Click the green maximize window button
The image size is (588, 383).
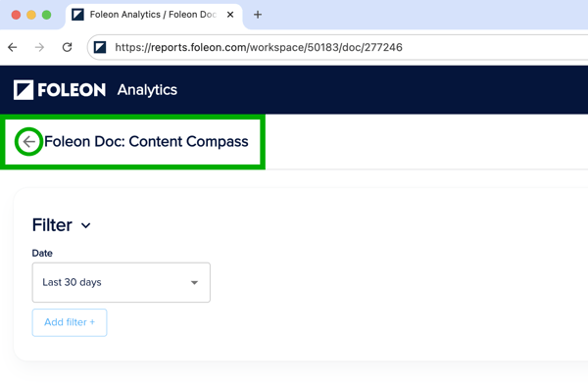point(46,15)
